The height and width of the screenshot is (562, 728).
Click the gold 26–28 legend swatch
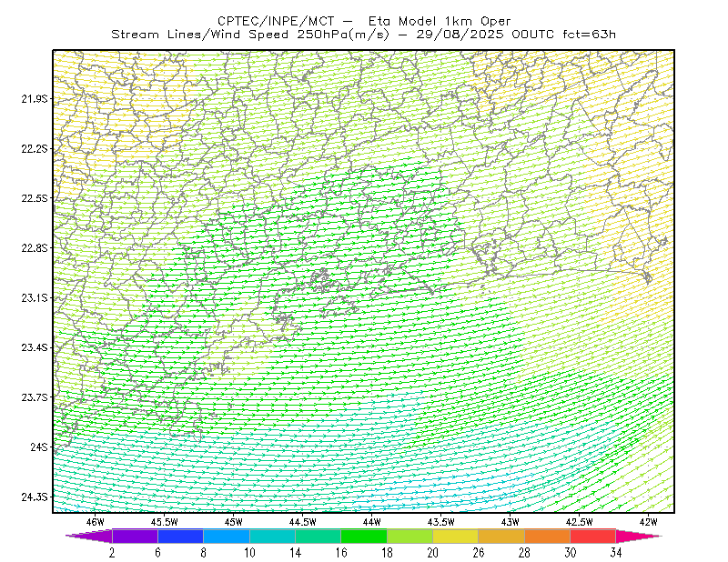coord(501,536)
